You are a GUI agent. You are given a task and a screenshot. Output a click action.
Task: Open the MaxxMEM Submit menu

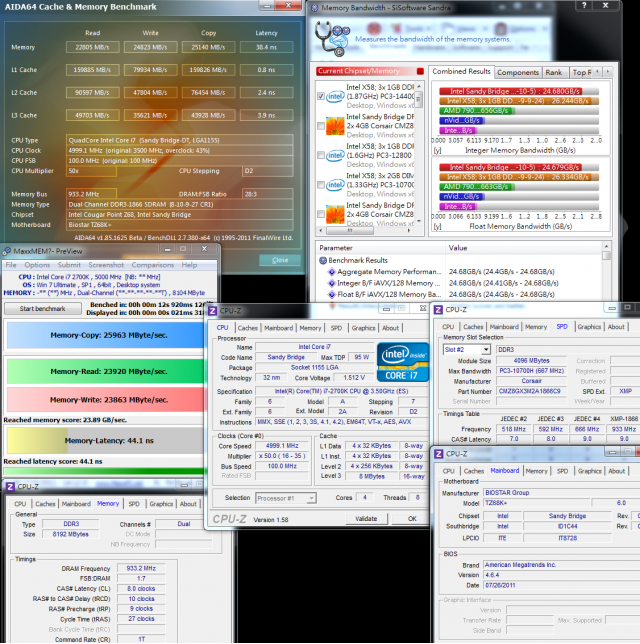coord(69,265)
